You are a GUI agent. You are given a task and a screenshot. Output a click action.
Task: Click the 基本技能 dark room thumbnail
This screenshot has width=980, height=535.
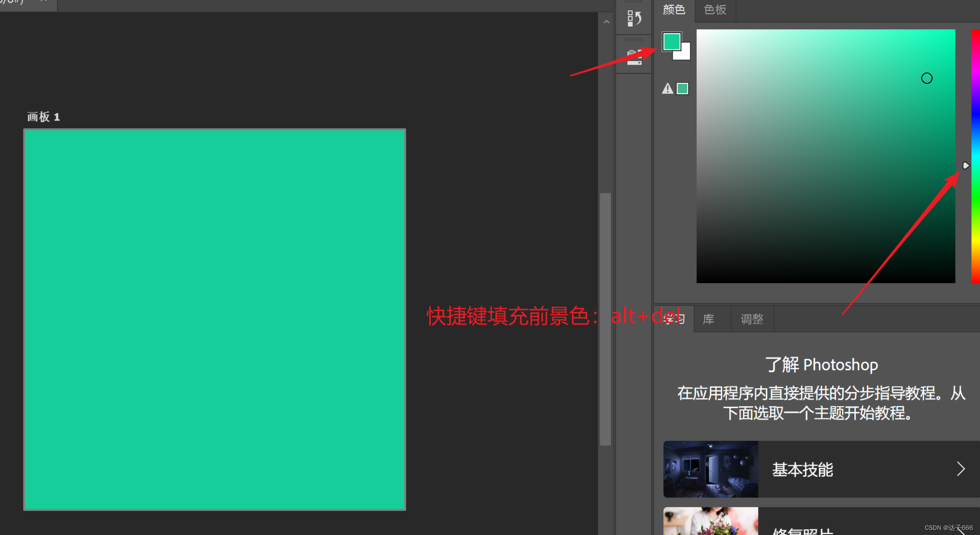tap(710, 469)
